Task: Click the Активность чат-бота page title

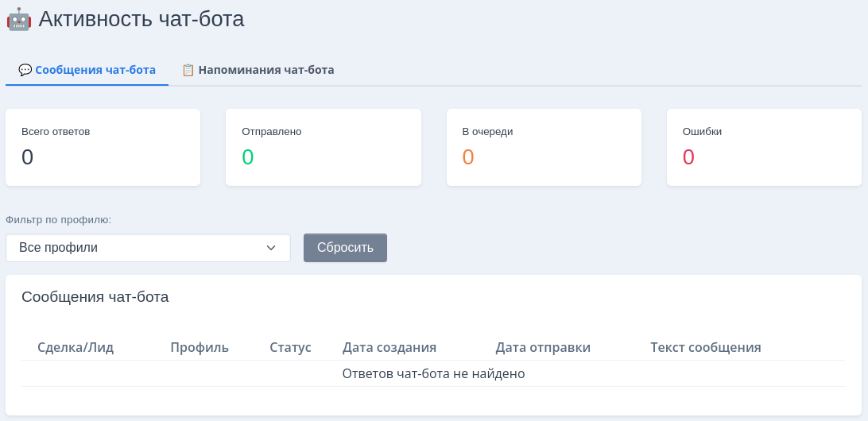Action: 141,19
